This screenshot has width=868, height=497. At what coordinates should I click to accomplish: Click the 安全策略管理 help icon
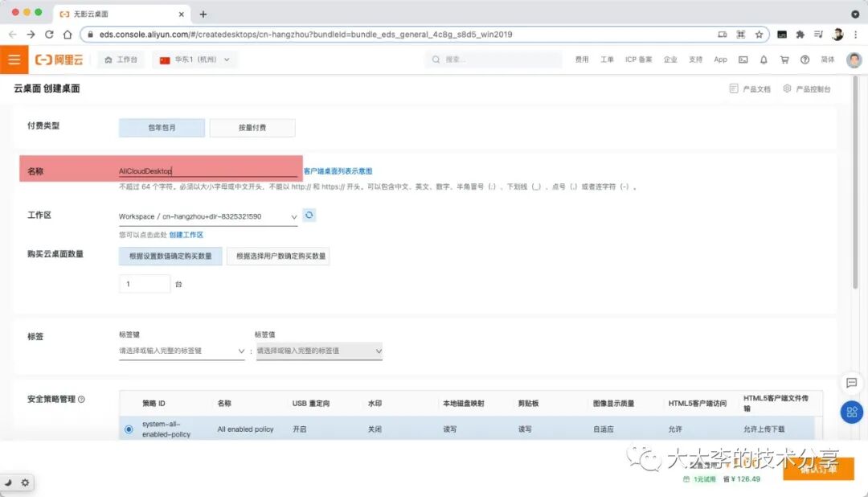(81, 399)
